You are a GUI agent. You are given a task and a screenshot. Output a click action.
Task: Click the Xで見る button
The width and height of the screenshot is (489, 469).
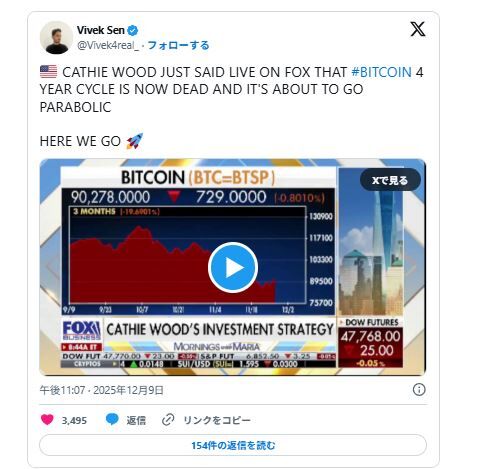390,180
